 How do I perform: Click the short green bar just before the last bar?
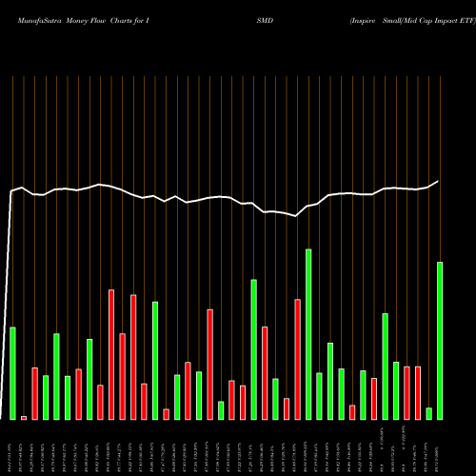coord(428,414)
